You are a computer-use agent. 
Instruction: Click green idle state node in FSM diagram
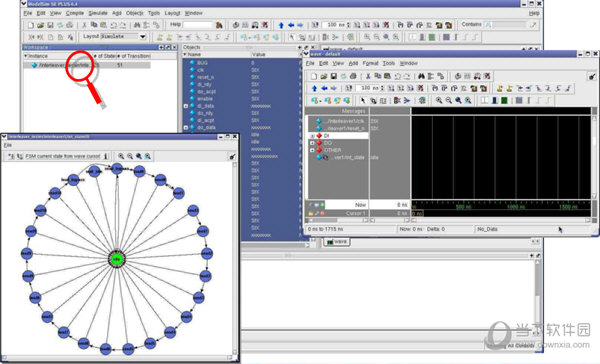point(116,258)
